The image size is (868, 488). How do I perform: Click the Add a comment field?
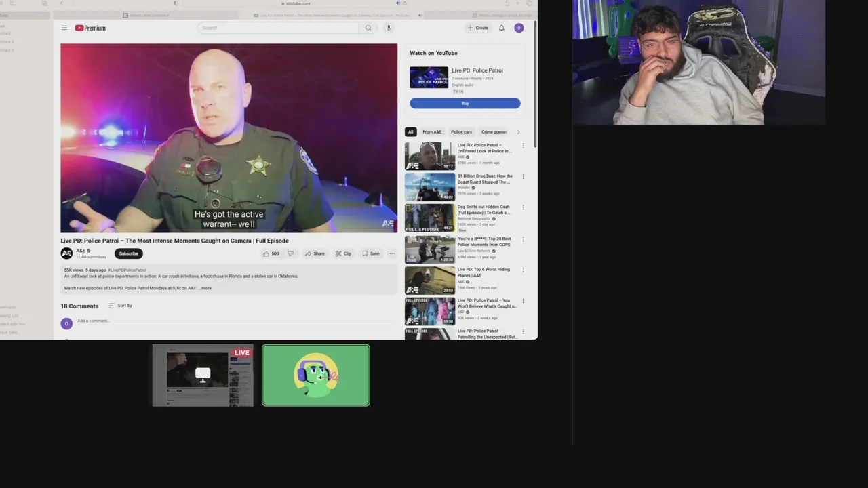click(234, 321)
